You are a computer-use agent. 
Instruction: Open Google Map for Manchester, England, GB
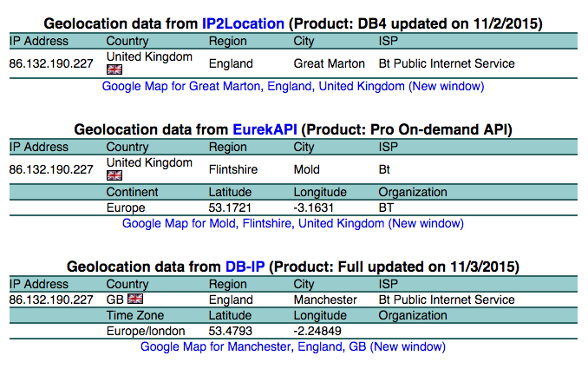tap(292, 346)
